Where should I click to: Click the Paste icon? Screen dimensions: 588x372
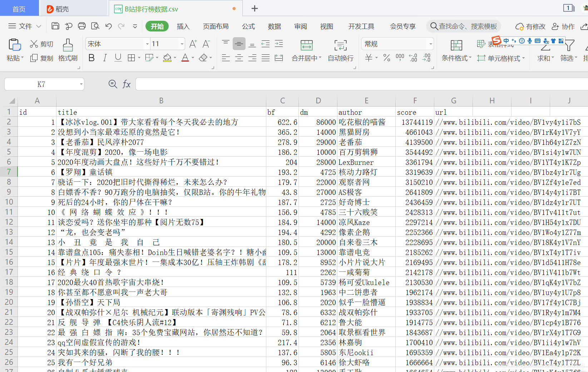pos(15,45)
